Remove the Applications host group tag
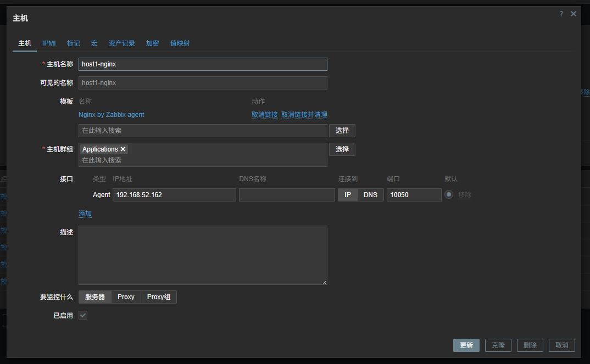The image size is (590, 364). pyautogui.click(x=123, y=149)
